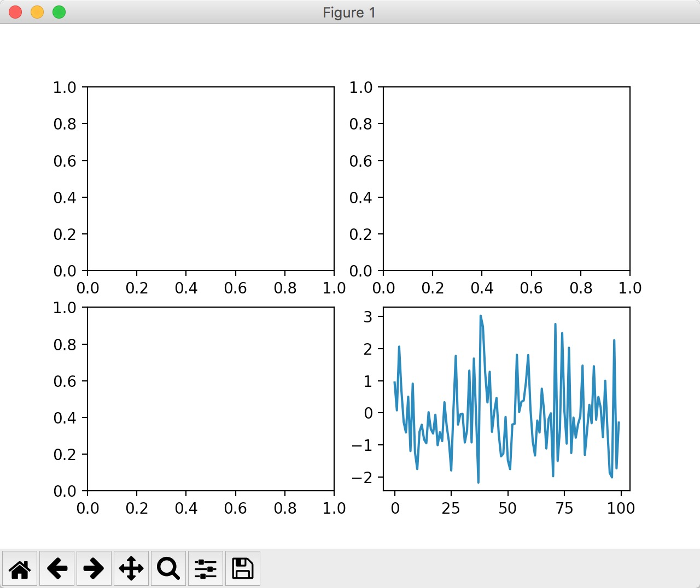Click the Home reset view icon
The height and width of the screenshot is (588, 700).
pos(20,568)
